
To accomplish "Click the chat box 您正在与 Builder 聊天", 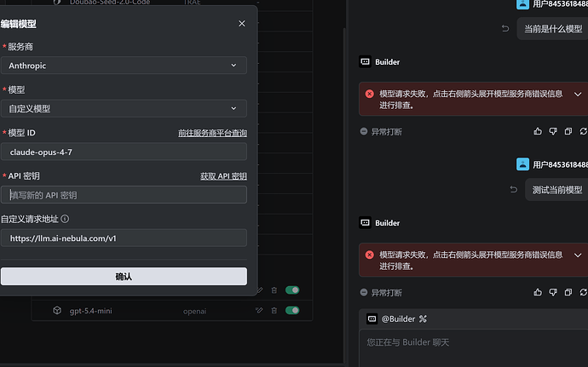I will (473, 348).
